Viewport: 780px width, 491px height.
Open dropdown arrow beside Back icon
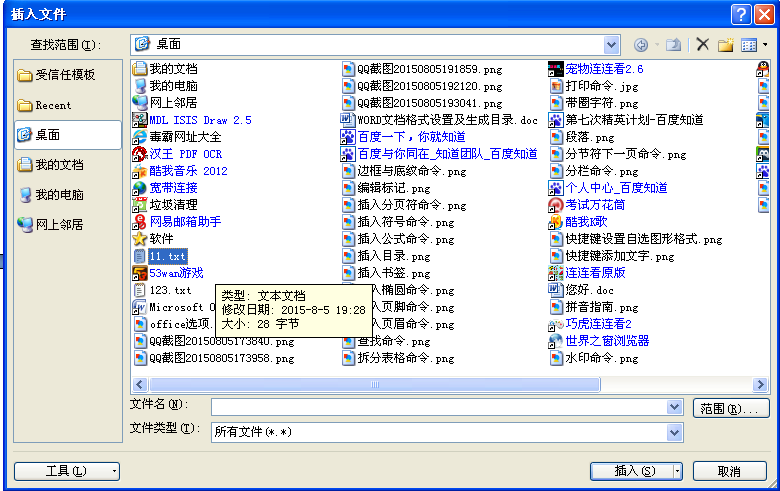[657, 45]
